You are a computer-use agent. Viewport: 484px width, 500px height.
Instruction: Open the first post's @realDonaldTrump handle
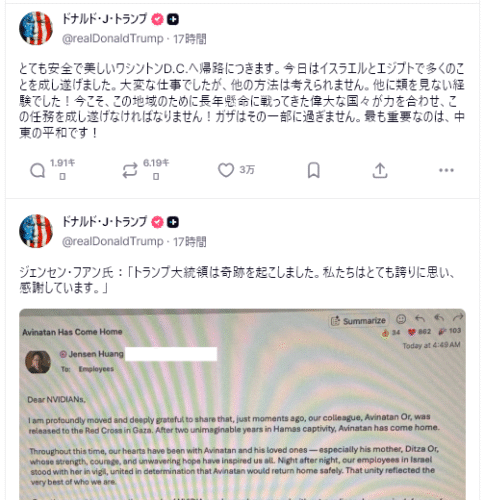click(113, 39)
